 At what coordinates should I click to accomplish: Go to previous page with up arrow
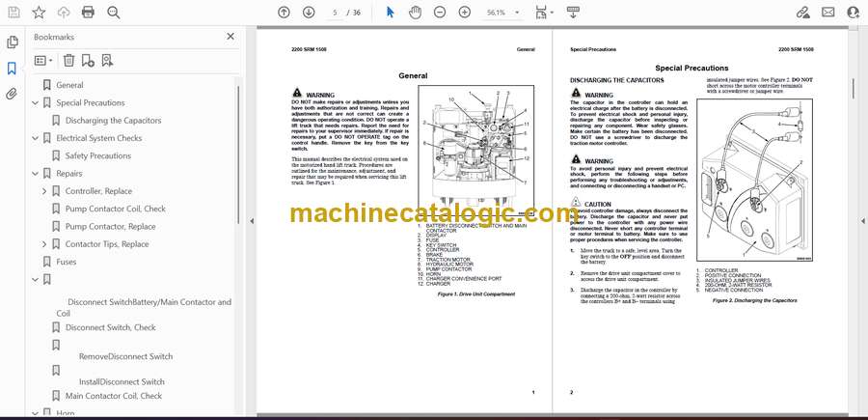point(284,13)
